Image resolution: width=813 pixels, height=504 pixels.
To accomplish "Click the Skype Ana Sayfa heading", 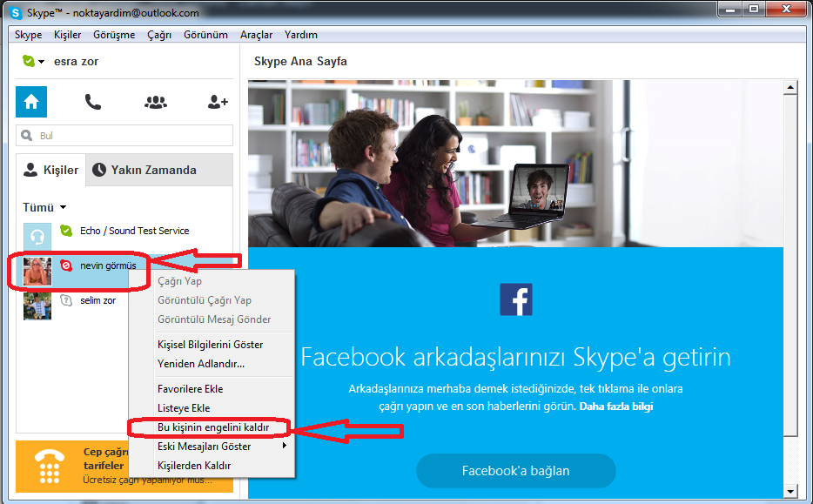I will 300,61.
